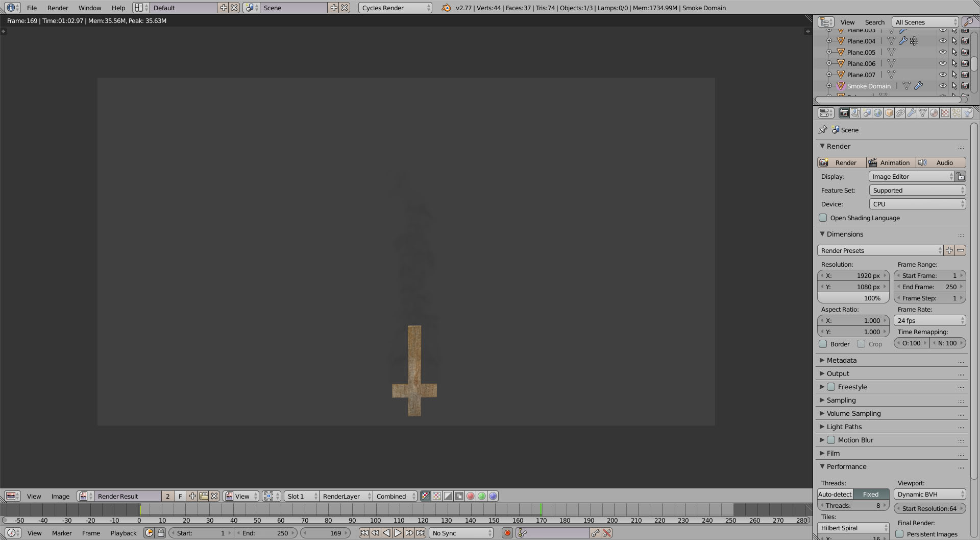Open the Constraints properties tab (chain icon)

pyautogui.click(x=900, y=113)
